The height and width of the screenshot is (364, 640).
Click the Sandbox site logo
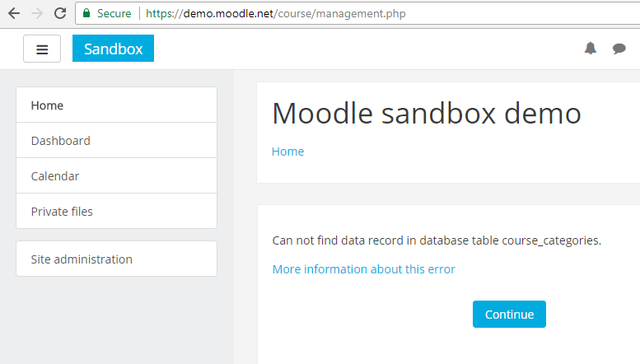pos(113,48)
